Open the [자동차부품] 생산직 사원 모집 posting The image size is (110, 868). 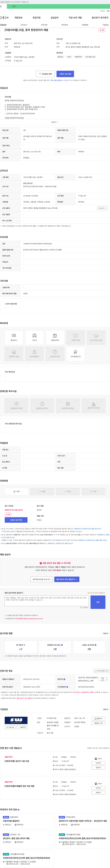coord(17,761)
